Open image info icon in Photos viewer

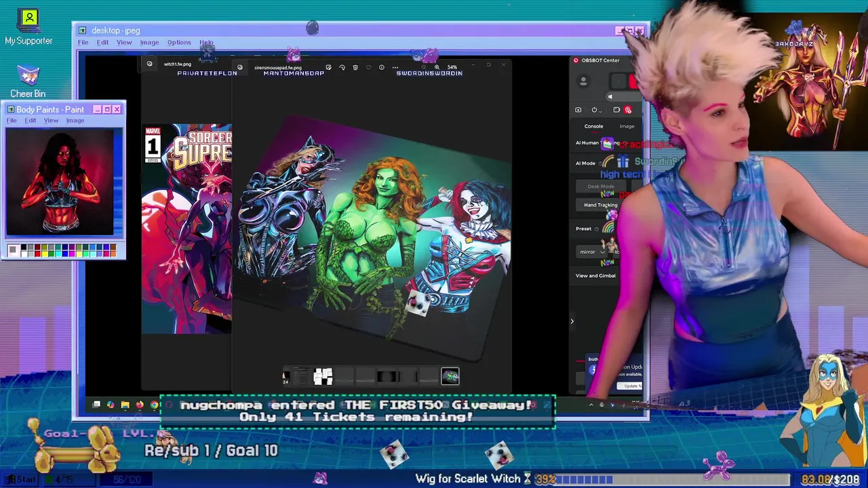382,67
